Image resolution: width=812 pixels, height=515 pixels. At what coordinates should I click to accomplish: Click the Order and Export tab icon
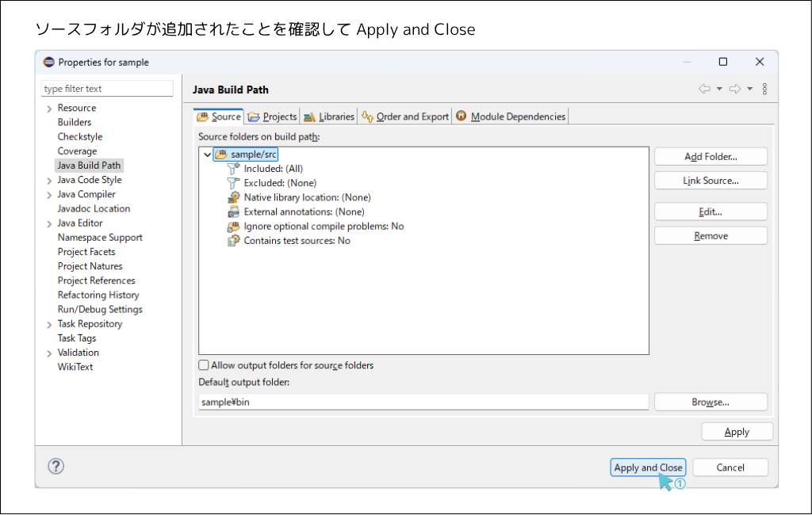tap(367, 117)
